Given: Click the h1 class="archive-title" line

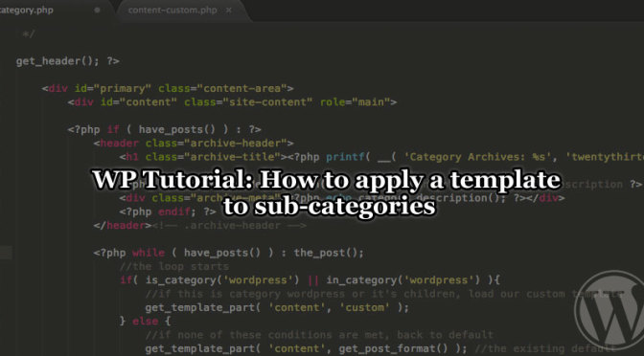Looking at the screenshot, I should point(381,157).
